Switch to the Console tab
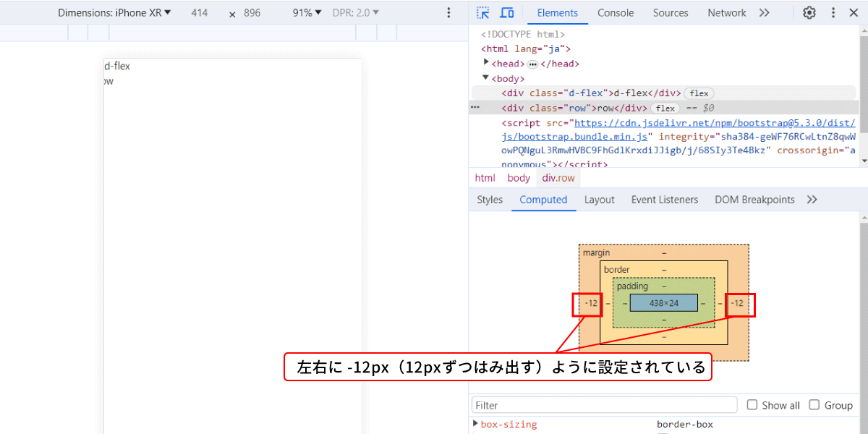Image resolution: width=868 pixels, height=434 pixels. tap(616, 13)
